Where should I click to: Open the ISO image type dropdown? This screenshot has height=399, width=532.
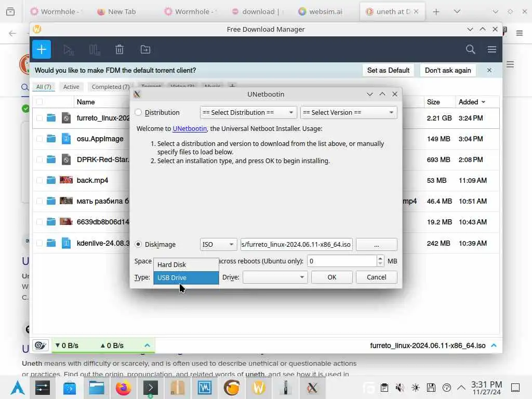click(x=218, y=244)
